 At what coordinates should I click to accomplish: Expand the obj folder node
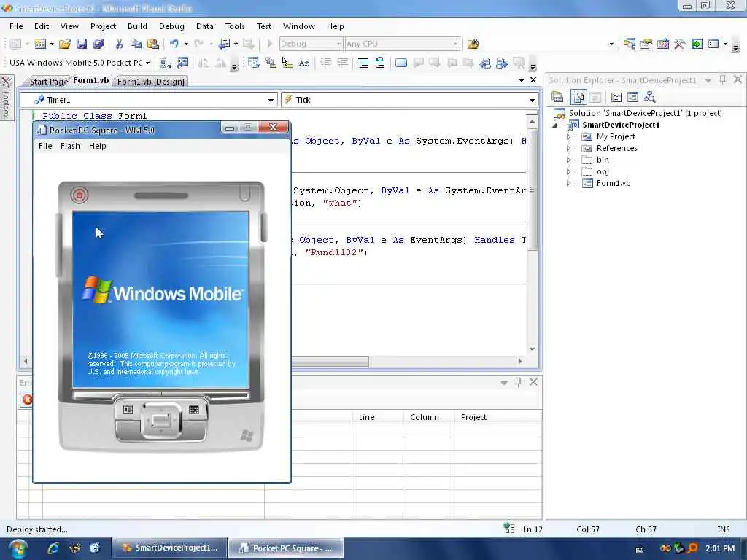pos(568,171)
